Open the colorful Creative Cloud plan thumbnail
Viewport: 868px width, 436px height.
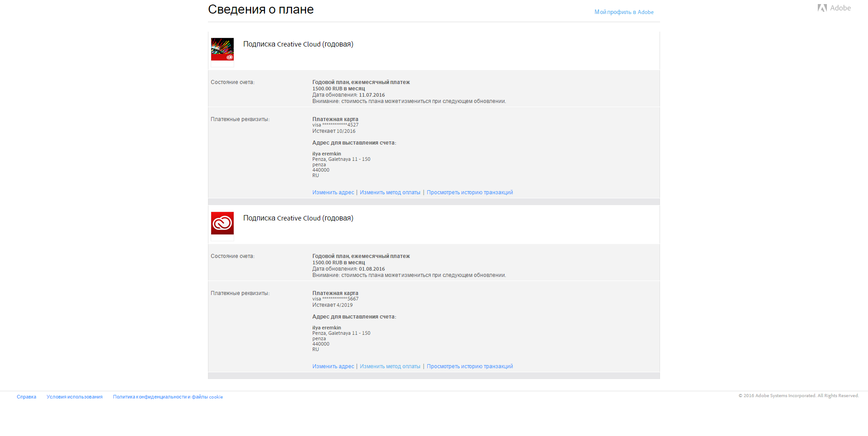[222, 49]
